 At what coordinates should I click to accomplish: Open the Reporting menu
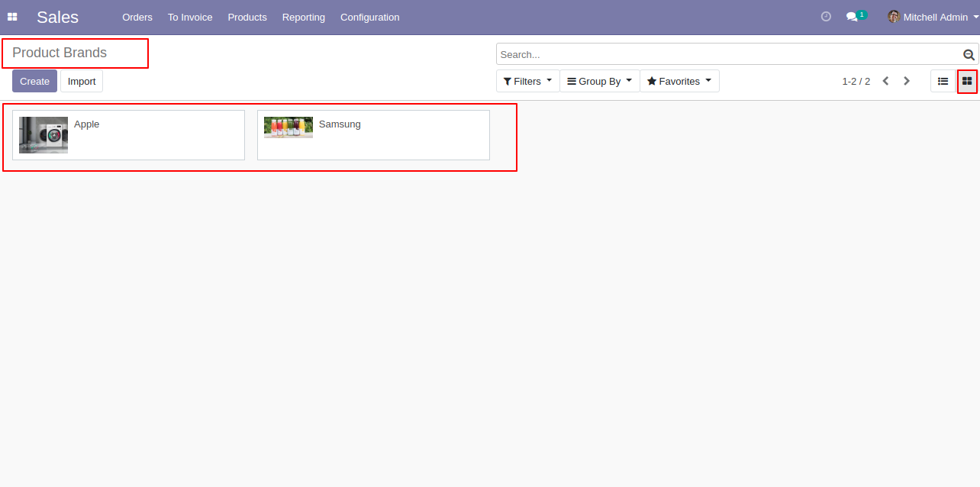coord(303,17)
